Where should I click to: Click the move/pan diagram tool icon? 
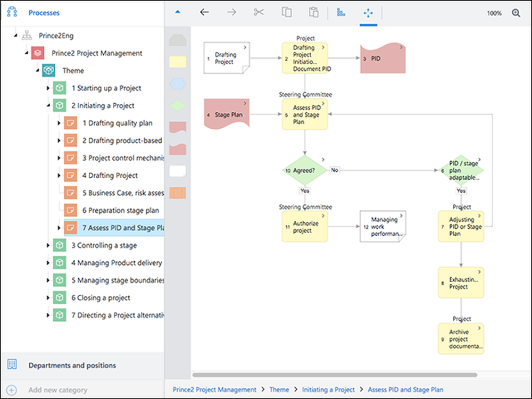pyautogui.click(x=368, y=13)
